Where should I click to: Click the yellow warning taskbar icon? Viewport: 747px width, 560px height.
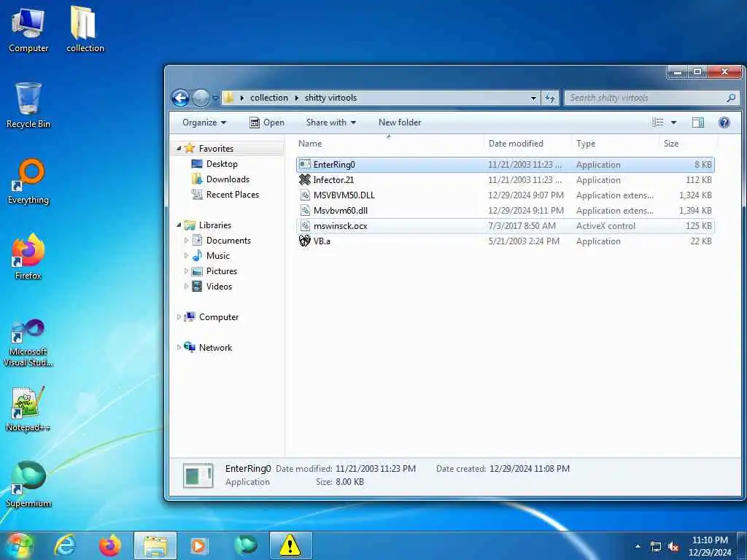[290, 545]
